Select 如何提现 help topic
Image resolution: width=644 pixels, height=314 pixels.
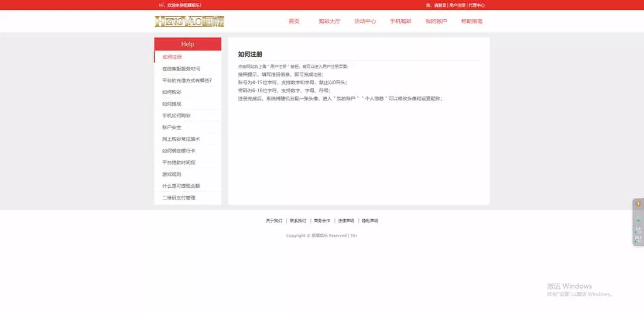click(172, 104)
